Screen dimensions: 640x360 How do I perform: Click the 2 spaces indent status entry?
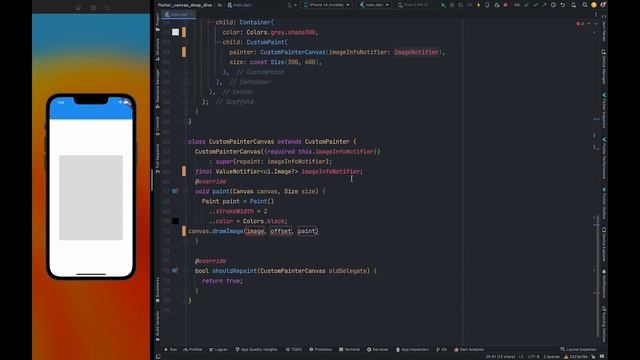click(551, 357)
